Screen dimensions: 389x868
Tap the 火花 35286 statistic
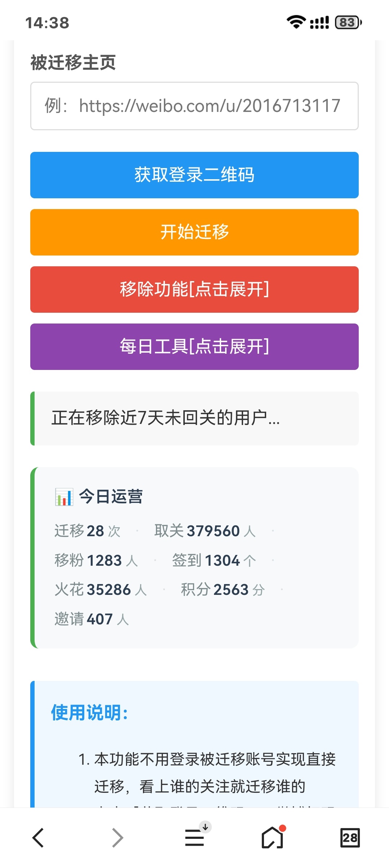(x=101, y=589)
